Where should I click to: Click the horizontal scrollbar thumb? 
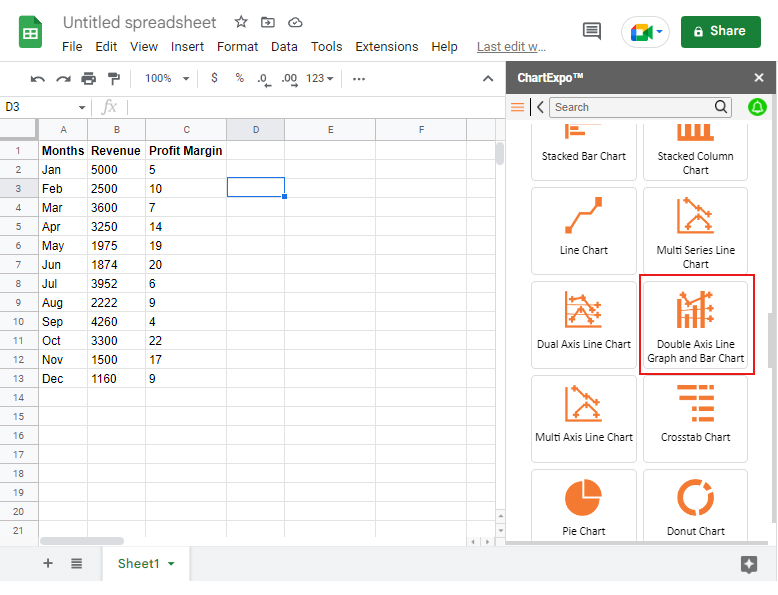(x=82, y=541)
